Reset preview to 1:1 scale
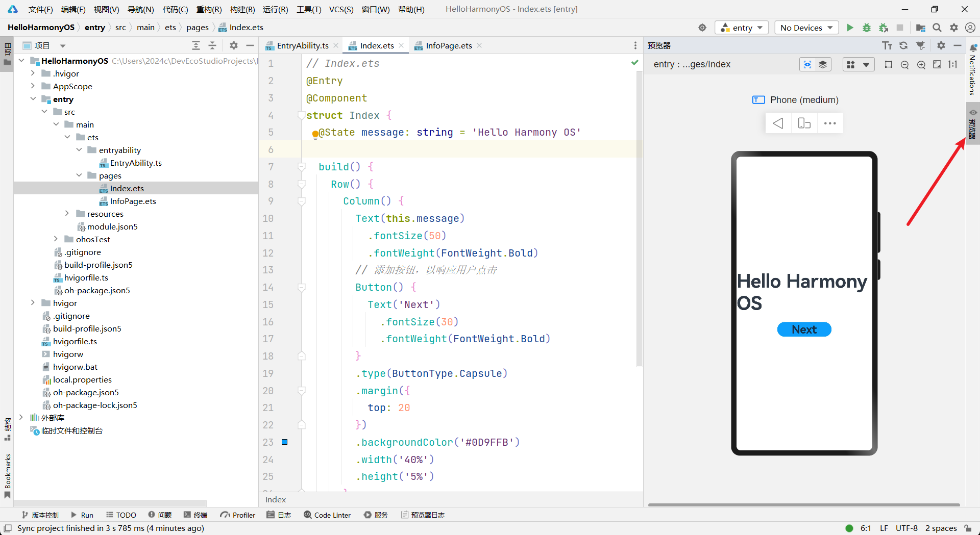 coord(953,64)
